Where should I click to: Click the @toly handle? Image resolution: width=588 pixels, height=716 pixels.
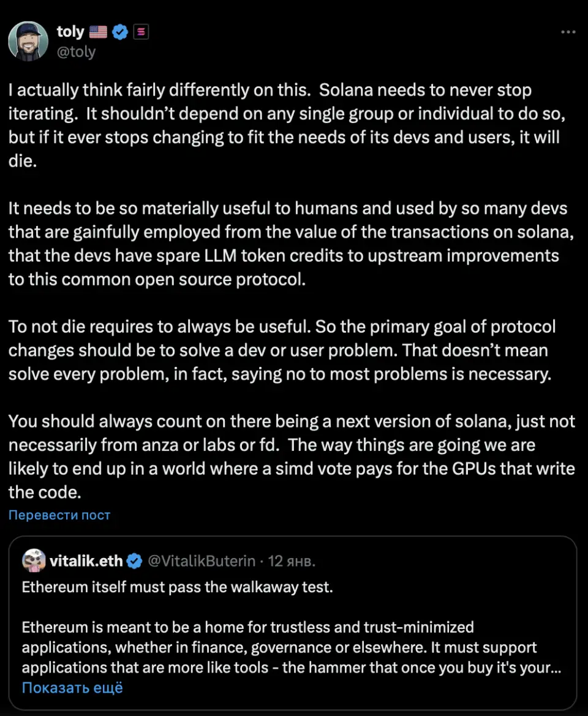[76, 51]
